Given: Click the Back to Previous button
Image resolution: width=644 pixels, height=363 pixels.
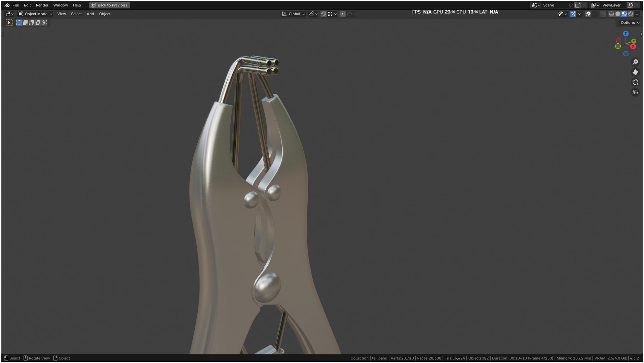Looking at the screenshot, I should [x=110, y=5].
